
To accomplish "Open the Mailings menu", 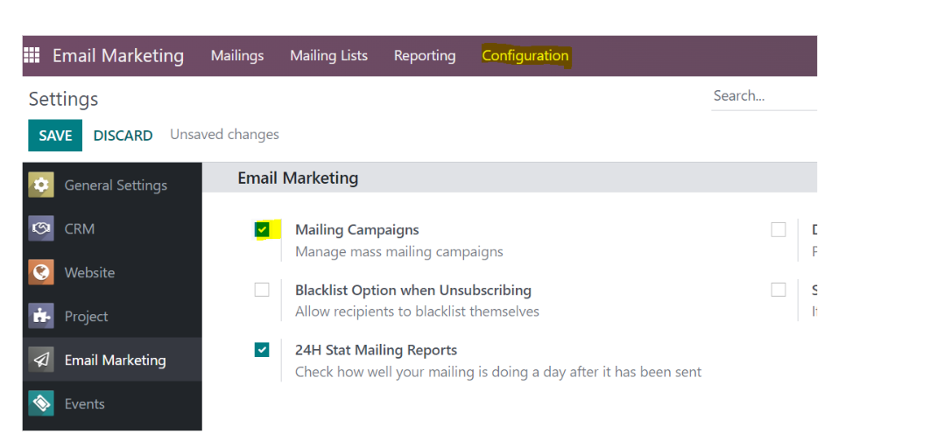I will click(237, 56).
